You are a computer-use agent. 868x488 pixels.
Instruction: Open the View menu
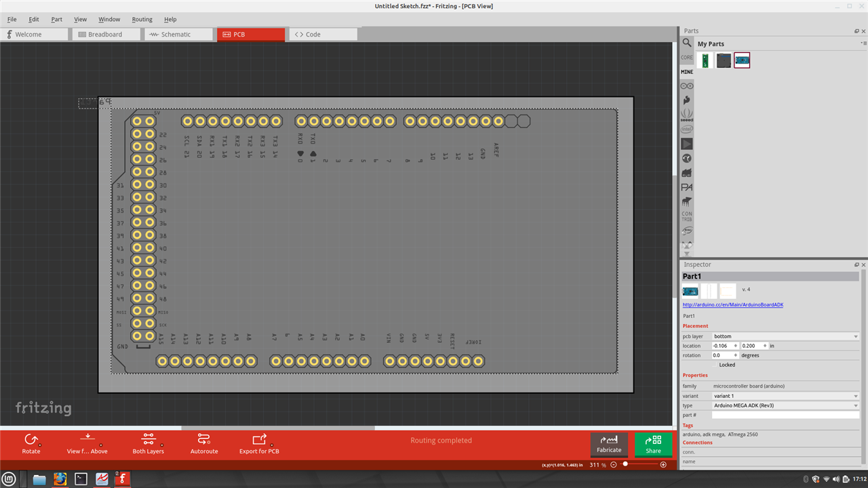80,19
